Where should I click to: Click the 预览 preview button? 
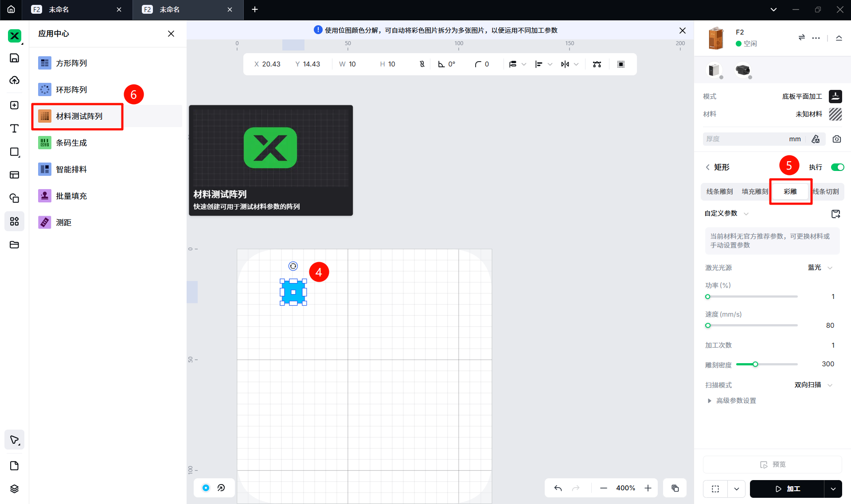(772, 464)
